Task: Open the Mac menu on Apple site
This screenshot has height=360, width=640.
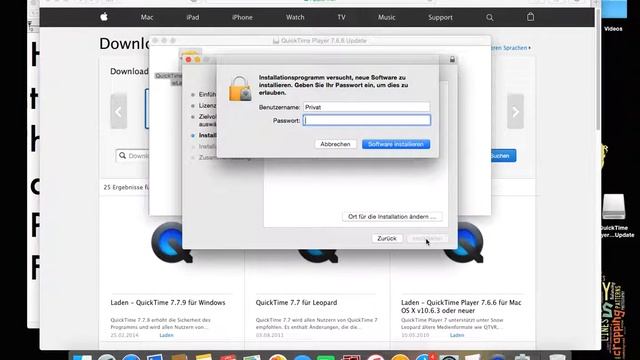Action: [147, 17]
